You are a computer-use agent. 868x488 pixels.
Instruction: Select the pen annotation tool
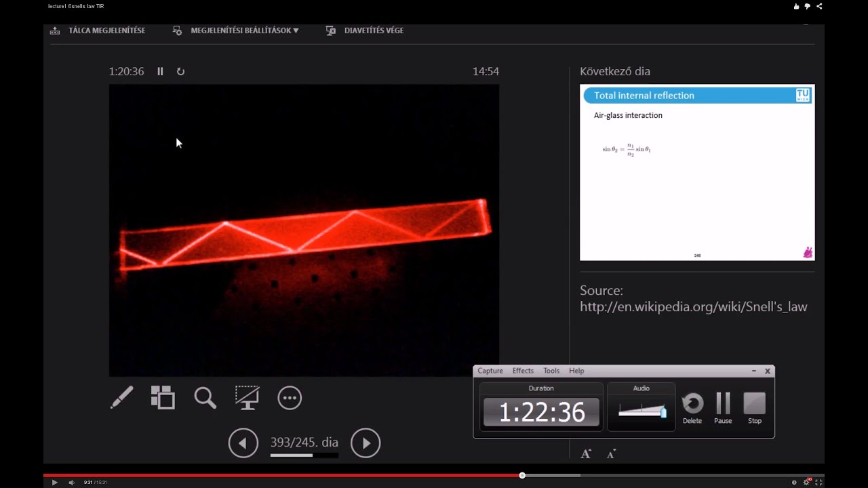pos(122,398)
